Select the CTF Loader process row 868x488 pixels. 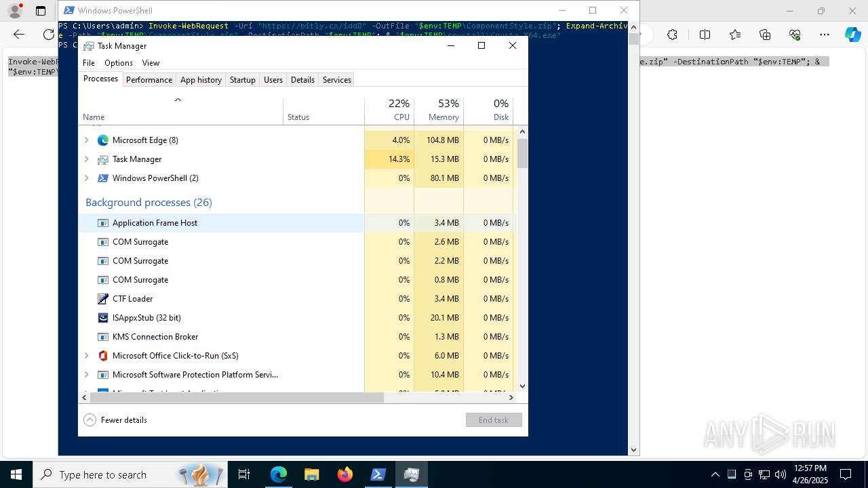point(296,299)
